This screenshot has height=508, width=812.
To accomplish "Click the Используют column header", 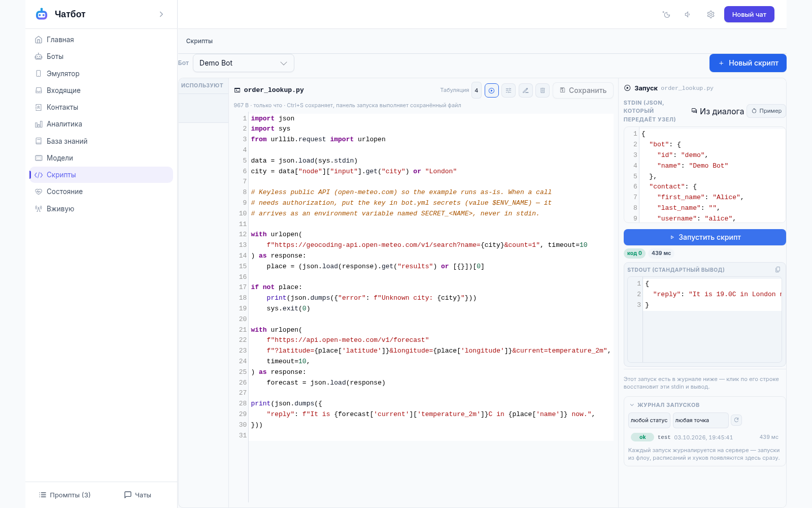I will (x=202, y=85).
